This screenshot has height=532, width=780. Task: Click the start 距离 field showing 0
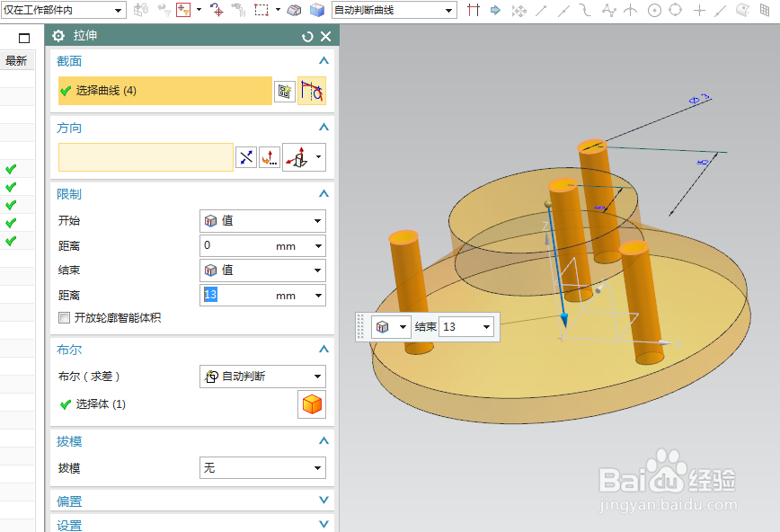tap(237, 246)
